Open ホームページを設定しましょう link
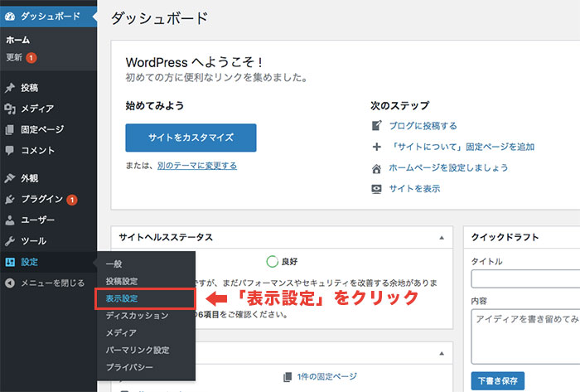This screenshot has height=392, width=580. click(x=448, y=168)
